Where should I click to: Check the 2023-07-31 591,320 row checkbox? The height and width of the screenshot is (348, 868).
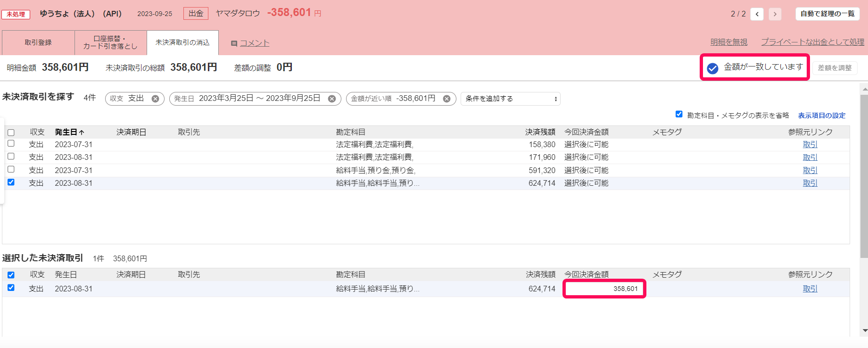click(11, 169)
